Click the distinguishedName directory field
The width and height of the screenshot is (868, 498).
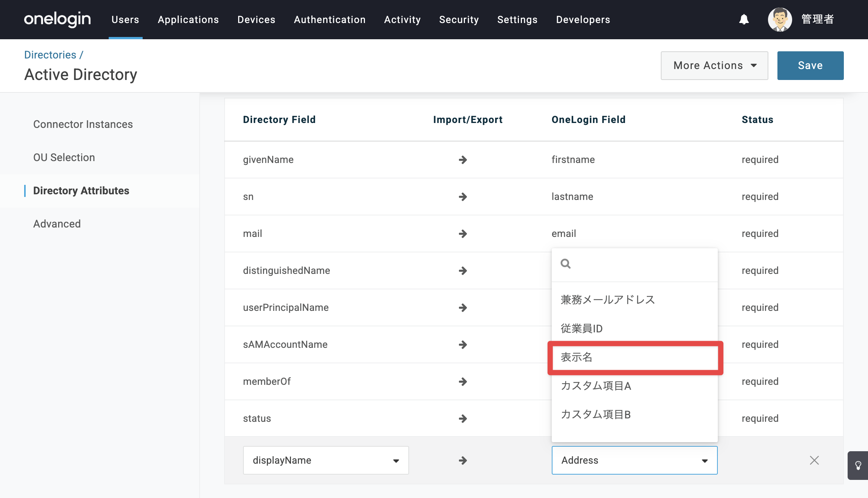pyautogui.click(x=286, y=271)
